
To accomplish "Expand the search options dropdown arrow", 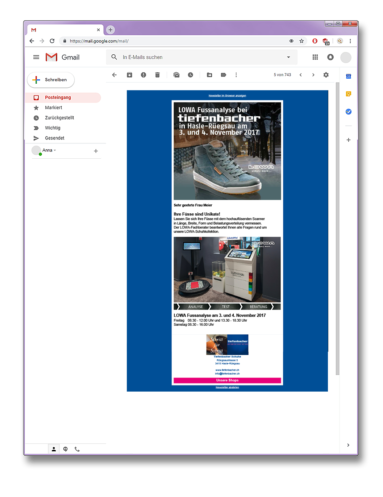I will pyautogui.click(x=288, y=57).
